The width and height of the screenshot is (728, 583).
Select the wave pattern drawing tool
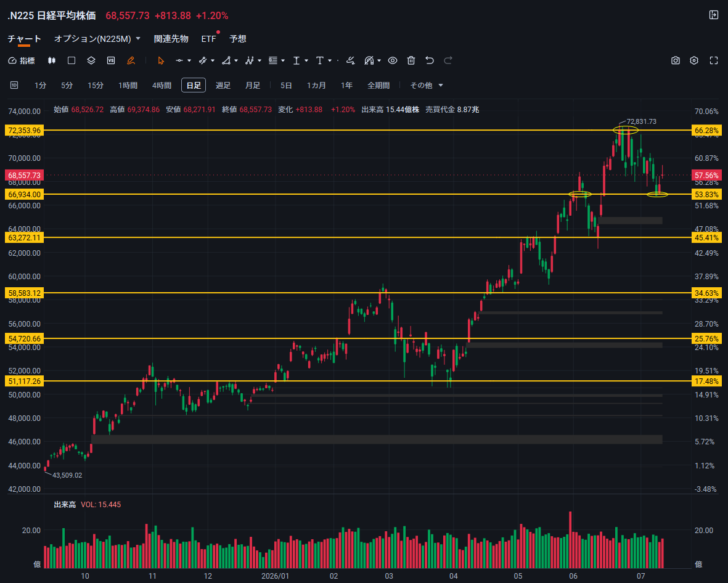(x=250, y=60)
